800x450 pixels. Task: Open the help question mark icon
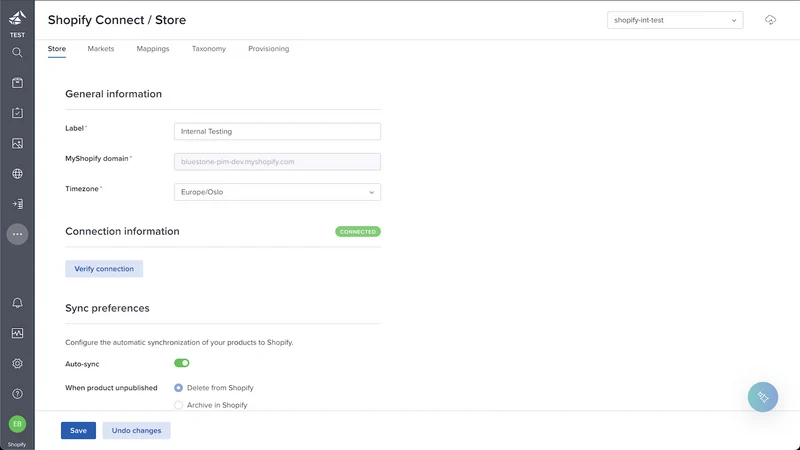17,394
